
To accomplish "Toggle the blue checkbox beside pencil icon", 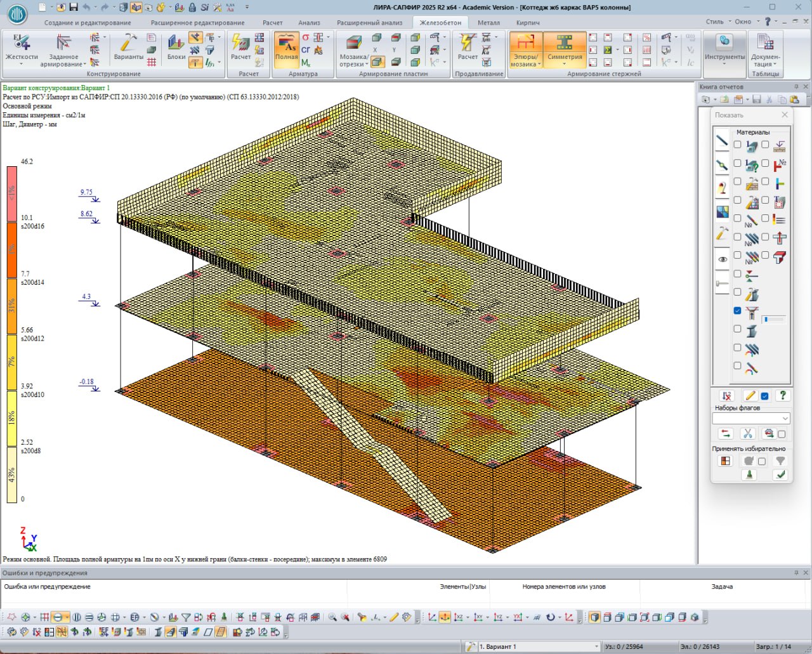I will [x=765, y=396].
